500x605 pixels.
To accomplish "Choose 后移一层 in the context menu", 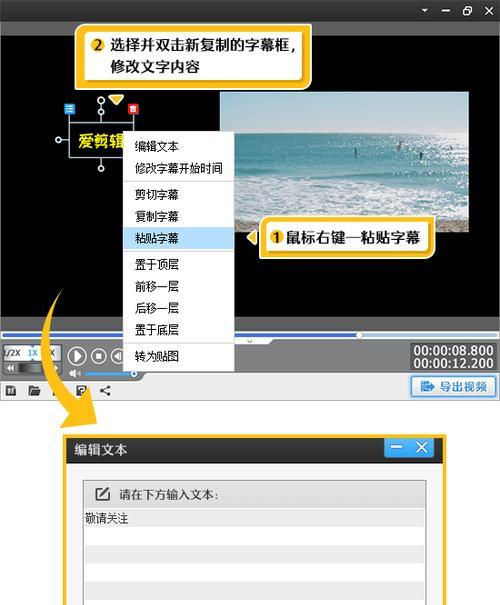I will (178, 308).
